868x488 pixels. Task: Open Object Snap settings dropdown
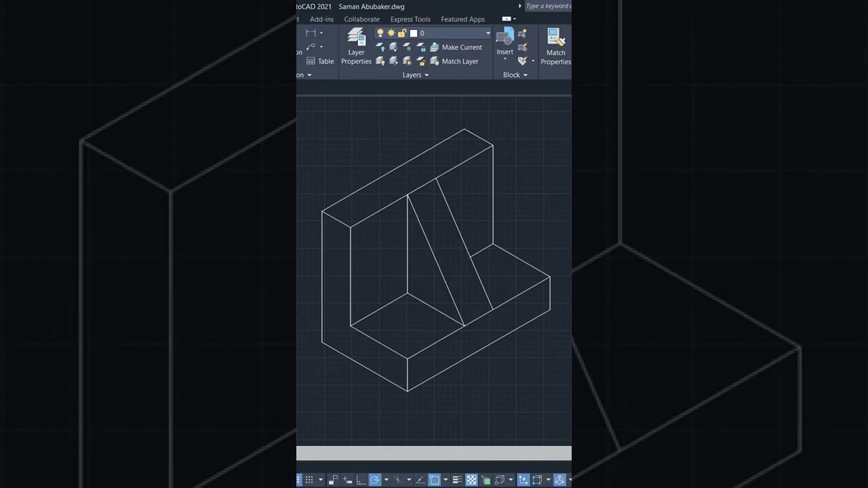[446, 480]
